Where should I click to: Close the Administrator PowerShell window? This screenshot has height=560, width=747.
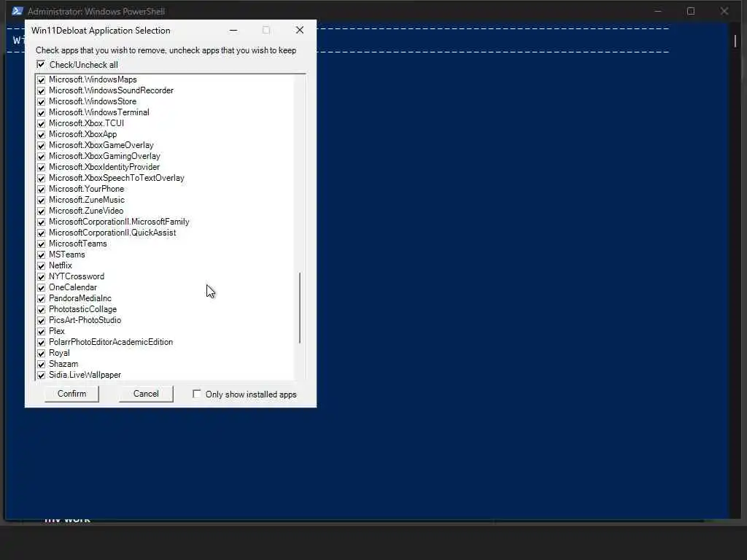(x=724, y=11)
